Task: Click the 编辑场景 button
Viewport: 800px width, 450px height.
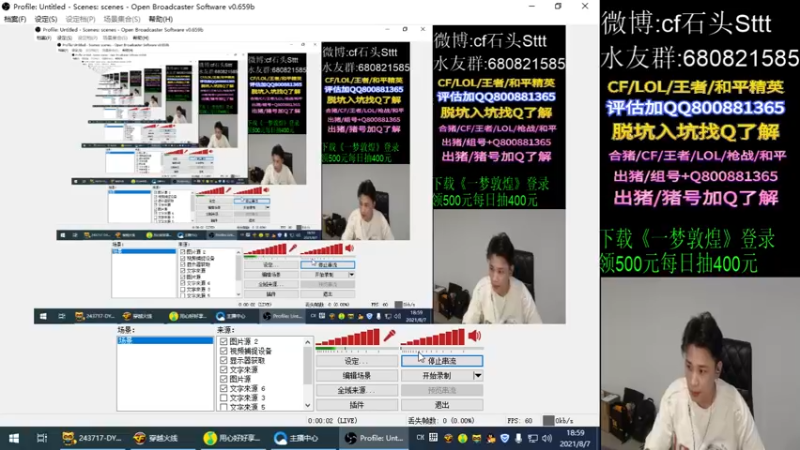Action: pos(357,376)
